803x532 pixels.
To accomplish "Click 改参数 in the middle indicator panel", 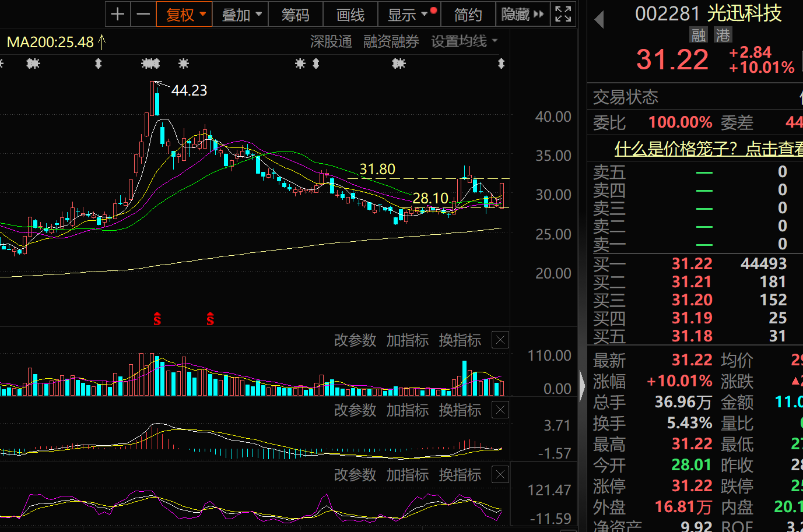I will point(355,410).
